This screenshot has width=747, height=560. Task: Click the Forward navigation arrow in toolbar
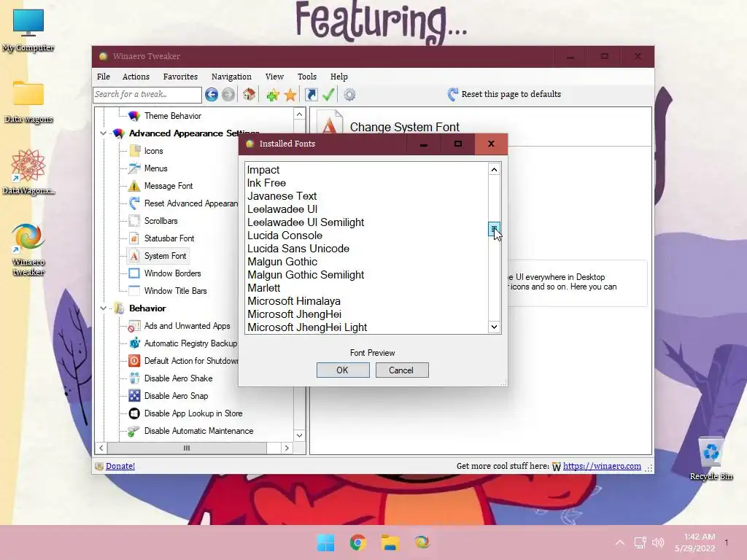pyautogui.click(x=228, y=94)
